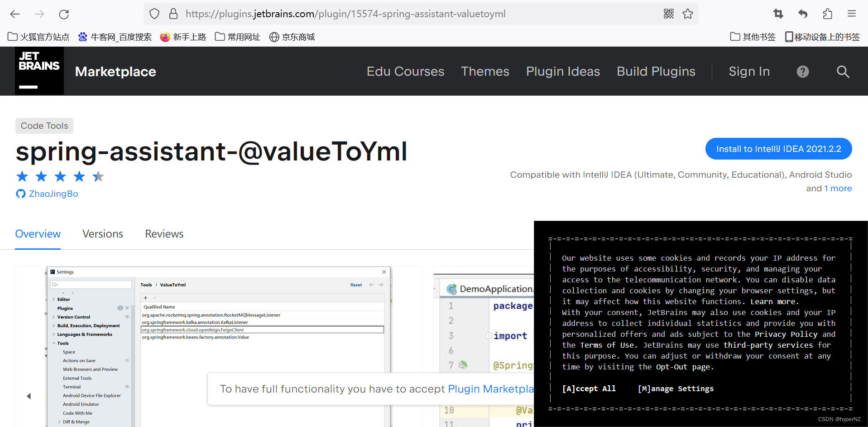
Task: Open the shield tracking protection icon
Action: (x=154, y=14)
